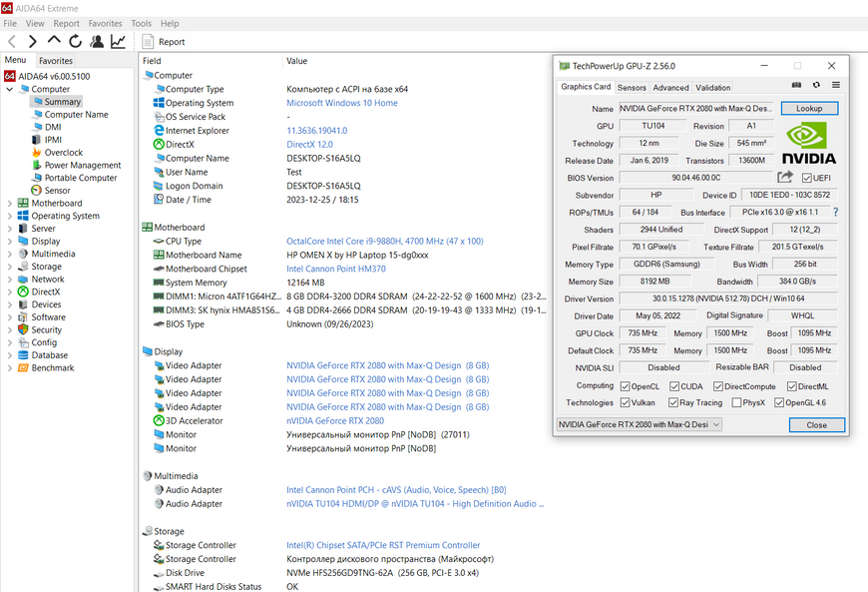
Task: Toggle OpenCL checkbox
Action: pyautogui.click(x=625, y=386)
